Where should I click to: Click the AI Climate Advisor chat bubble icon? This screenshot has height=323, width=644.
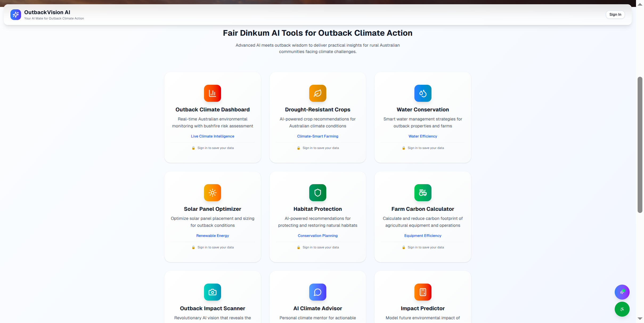pyautogui.click(x=317, y=292)
